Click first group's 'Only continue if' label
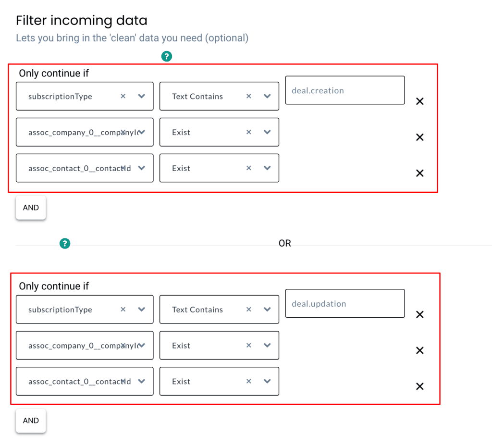 [54, 73]
